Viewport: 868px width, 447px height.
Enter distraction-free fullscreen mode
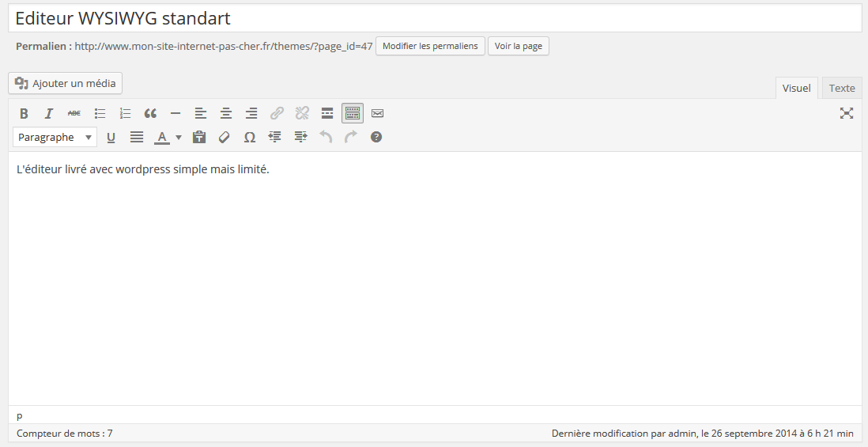pyautogui.click(x=846, y=113)
